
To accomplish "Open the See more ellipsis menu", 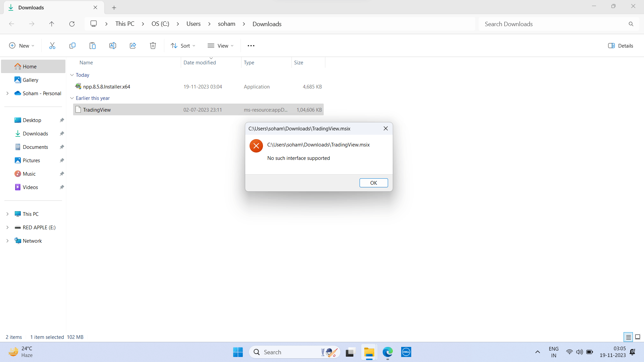I will tap(251, 46).
